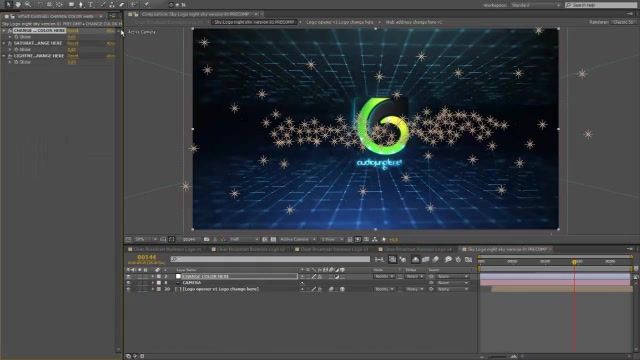Screen dimensions: 640x360
Task: Reset the CHANGE COLOR HERE effect
Action: tap(73, 31)
